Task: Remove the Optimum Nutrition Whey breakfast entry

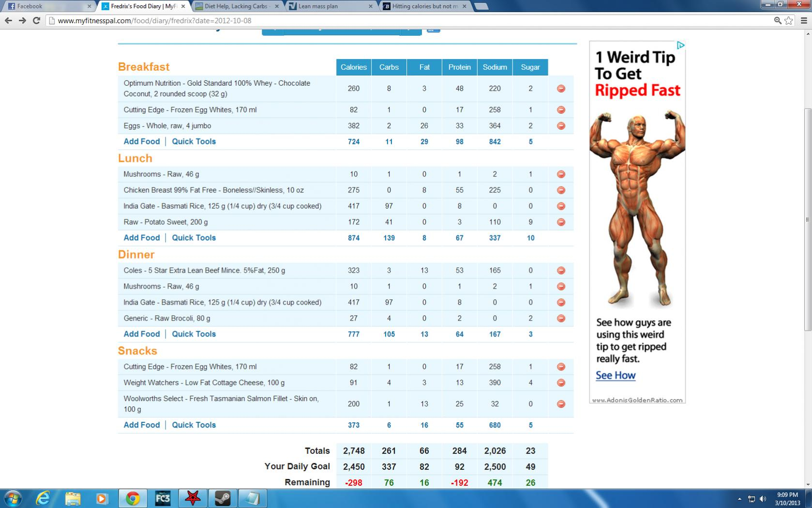Action: point(561,89)
